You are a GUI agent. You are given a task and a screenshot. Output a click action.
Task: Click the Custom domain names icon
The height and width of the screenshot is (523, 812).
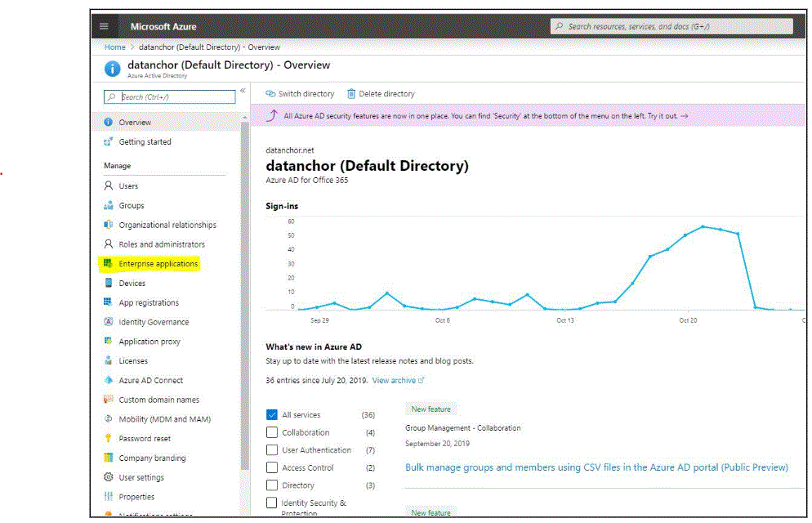pyautogui.click(x=108, y=400)
